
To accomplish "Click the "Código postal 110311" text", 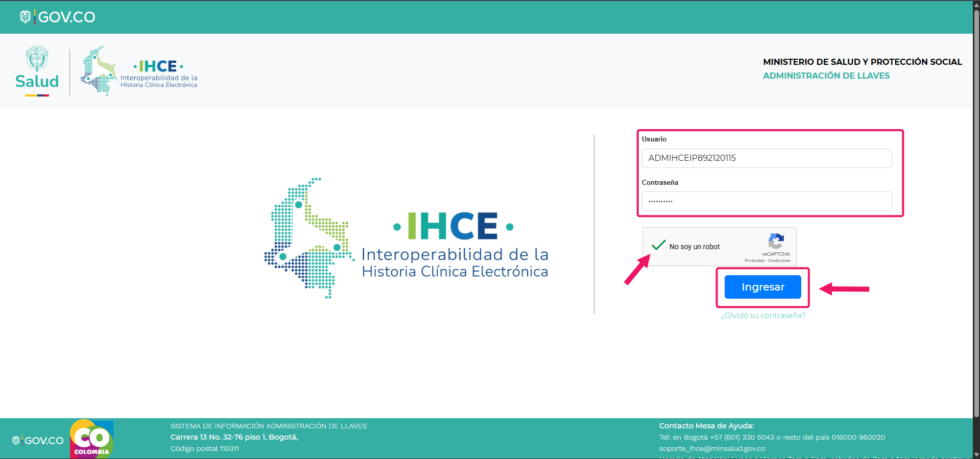I will tap(205, 449).
